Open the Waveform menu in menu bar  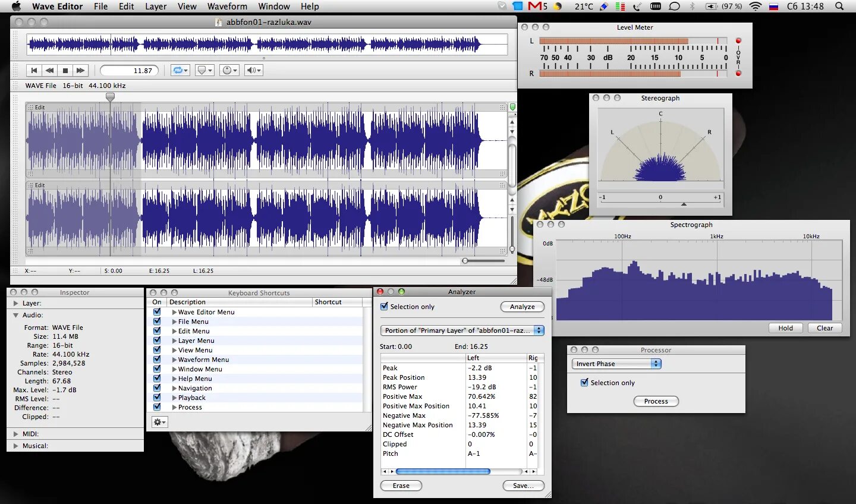(x=227, y=7)
